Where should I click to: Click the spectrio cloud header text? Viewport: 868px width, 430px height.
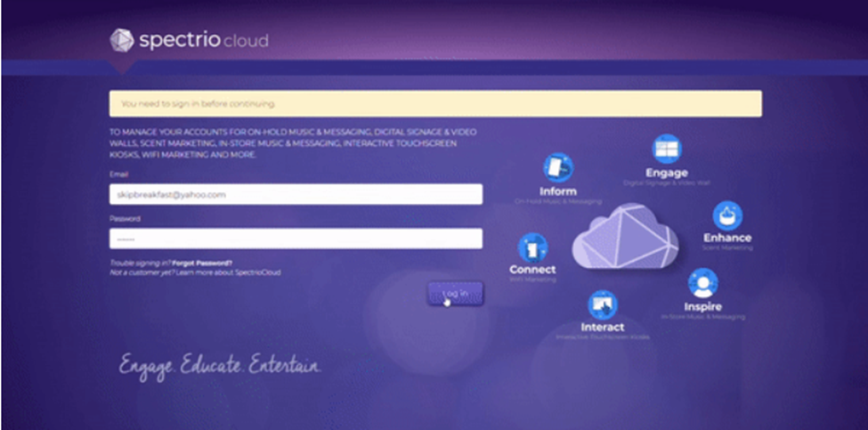203,41
